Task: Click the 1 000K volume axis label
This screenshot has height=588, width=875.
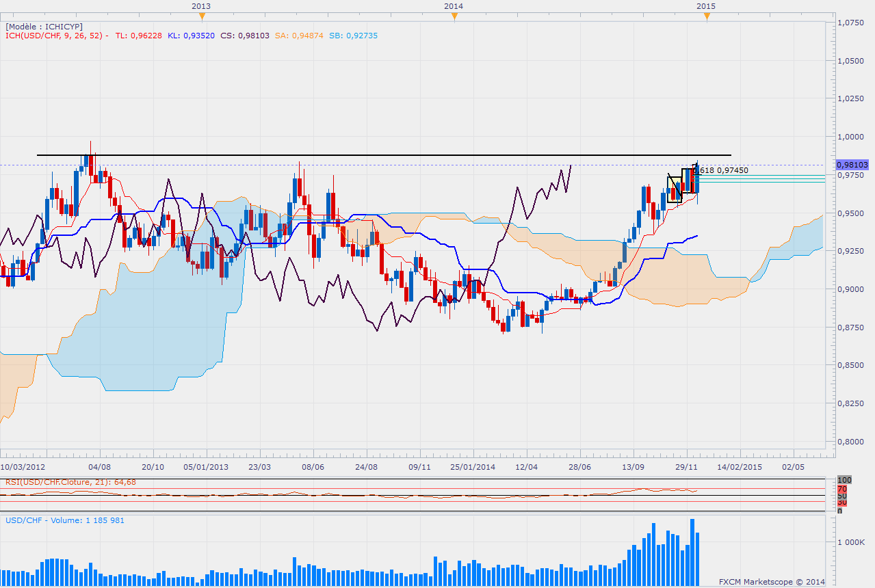Action: pos(853,542)
